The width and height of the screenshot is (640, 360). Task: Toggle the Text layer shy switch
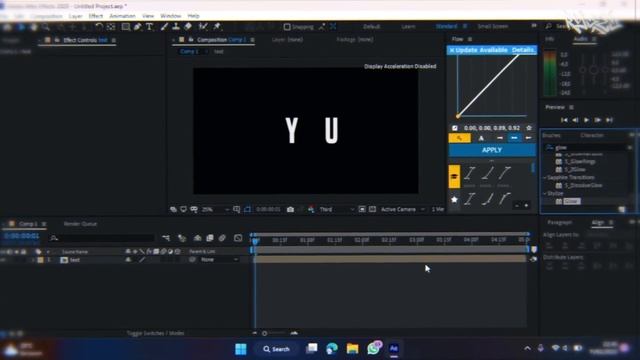coord(128,260)
